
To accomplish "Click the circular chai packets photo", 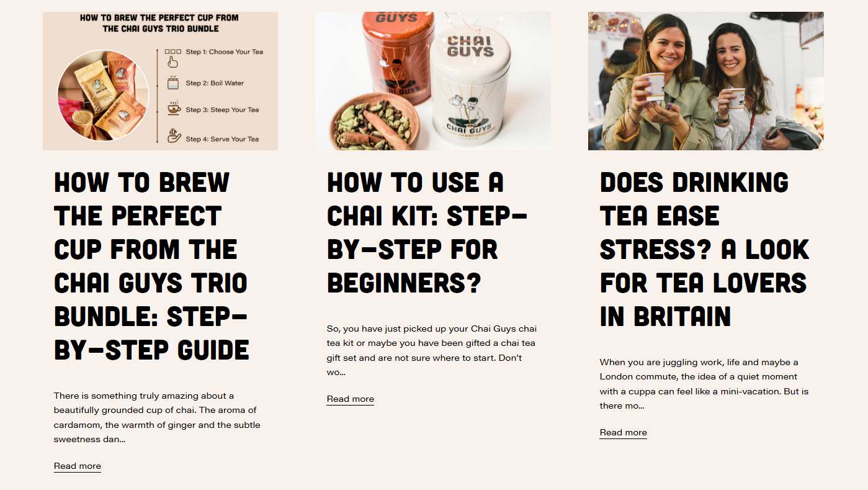I will [x=103, y=96].
